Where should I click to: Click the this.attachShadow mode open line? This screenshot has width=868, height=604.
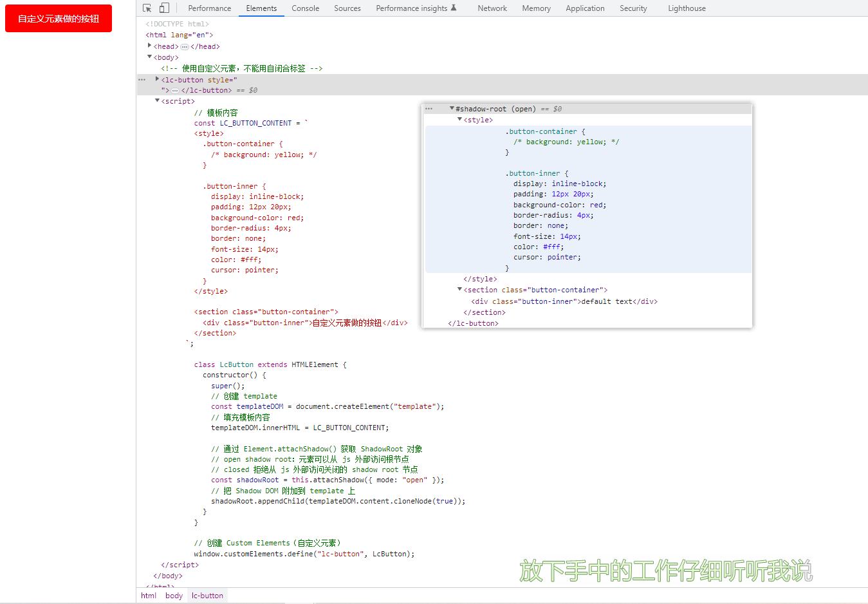point(328,480)
